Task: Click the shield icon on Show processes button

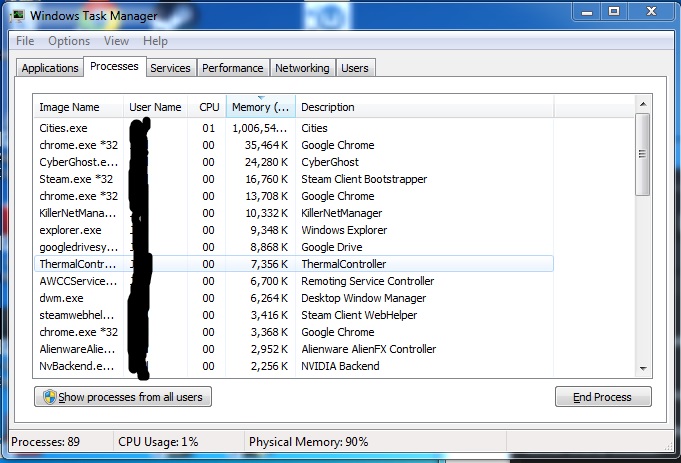Action: [x=47, y=397]
